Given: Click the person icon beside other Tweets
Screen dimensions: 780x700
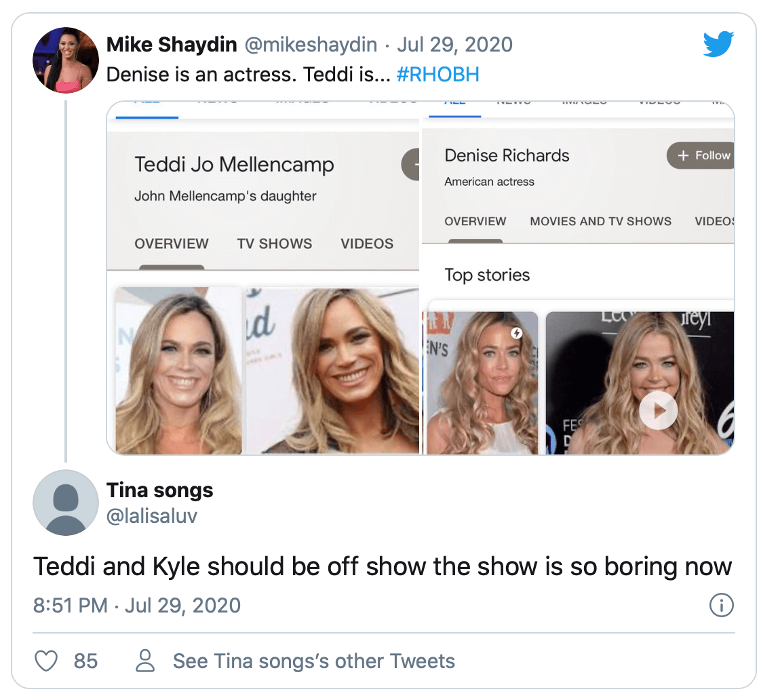Looking at the screenshot, I should 146,661.
